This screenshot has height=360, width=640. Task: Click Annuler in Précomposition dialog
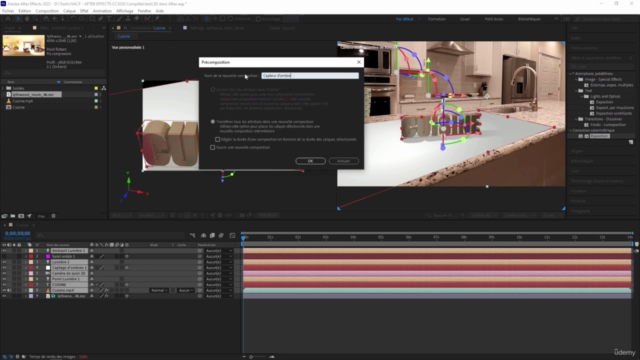(x=344, y=161)
